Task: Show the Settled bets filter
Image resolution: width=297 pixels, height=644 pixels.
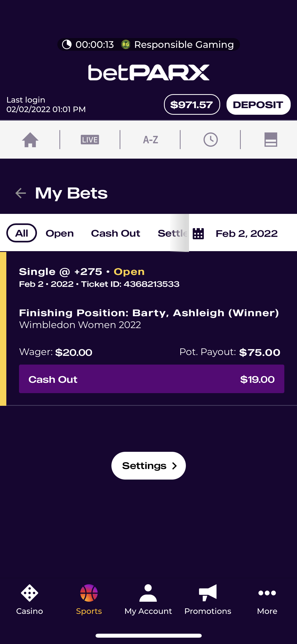Action: (173, 233)
